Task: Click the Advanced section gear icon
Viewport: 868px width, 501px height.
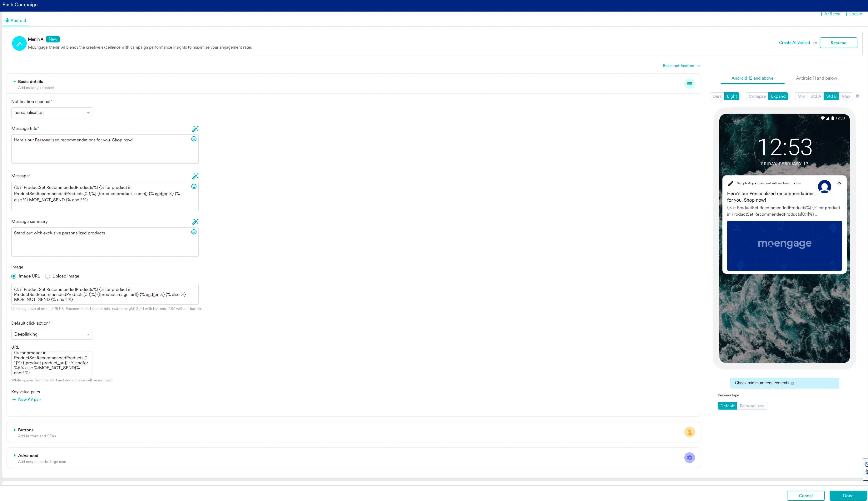Action: tap(689, 457)
